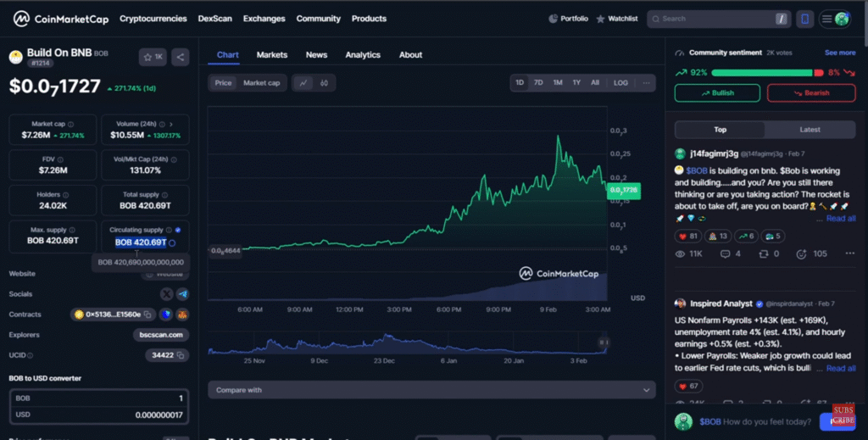
Task: Select the Market cap toggle
Action: click(262, 83)
